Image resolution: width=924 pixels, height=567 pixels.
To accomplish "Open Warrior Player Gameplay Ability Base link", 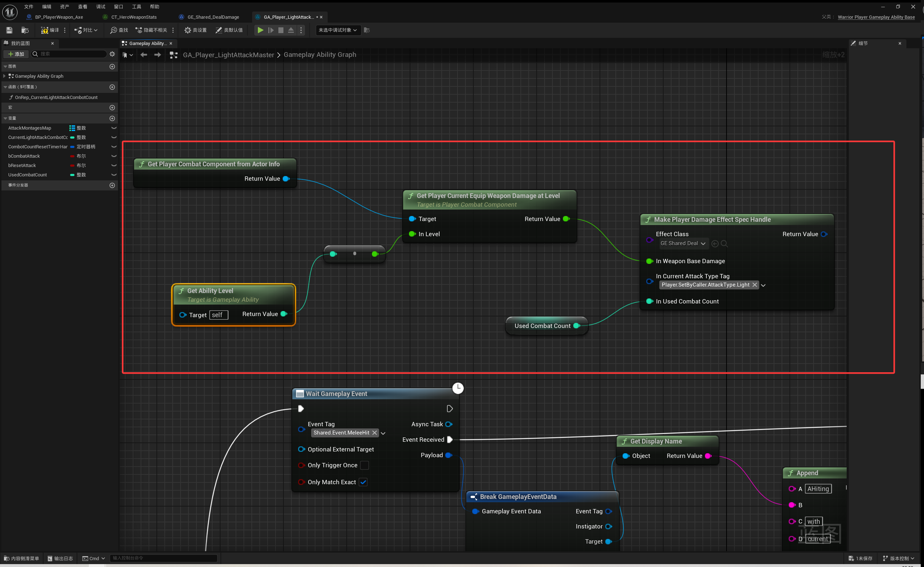I will click(x=876, y=17).
